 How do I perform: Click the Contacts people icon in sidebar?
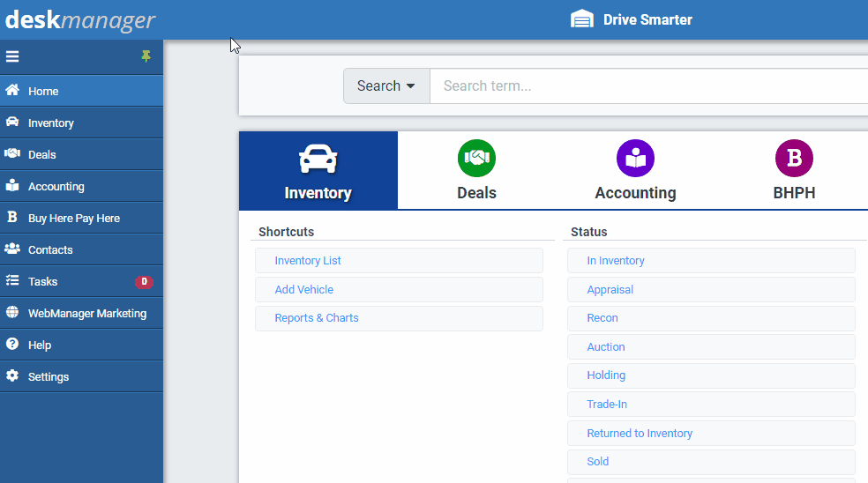12,249
